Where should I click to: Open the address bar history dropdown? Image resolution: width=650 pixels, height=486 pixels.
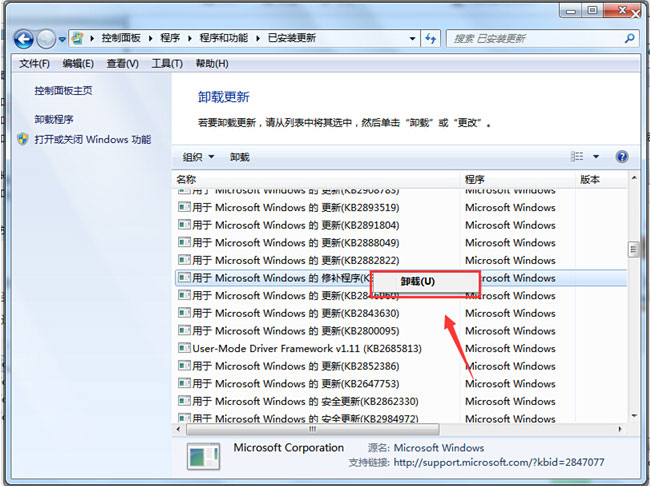point(412,39)
